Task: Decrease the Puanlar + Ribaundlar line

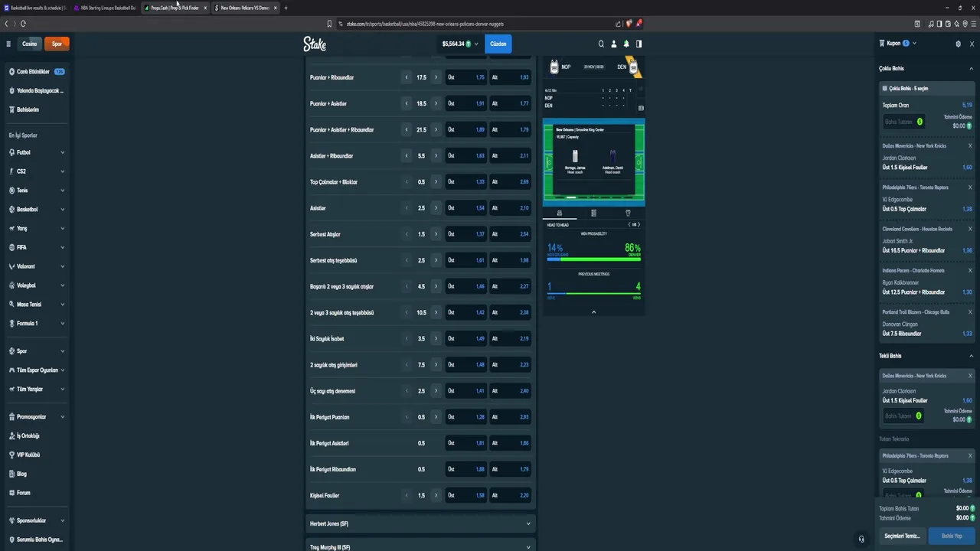Action: pyautogui.click(x=407, y=77)
